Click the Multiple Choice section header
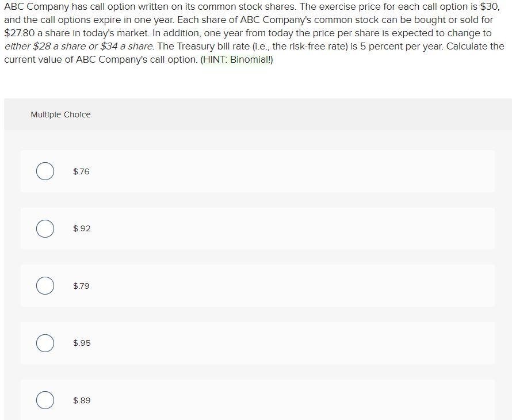The image size is (512, 420). [x=61, y=114]
